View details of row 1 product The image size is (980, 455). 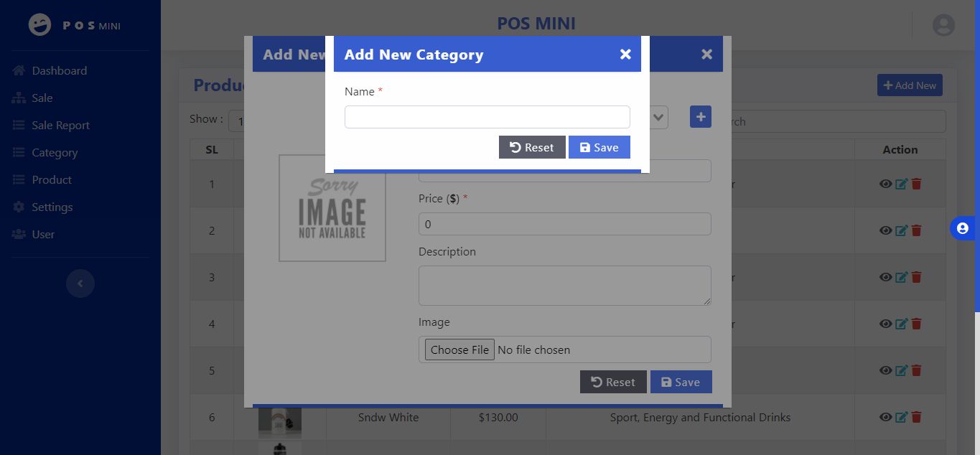pyautogui.click(x=886, y=184)
